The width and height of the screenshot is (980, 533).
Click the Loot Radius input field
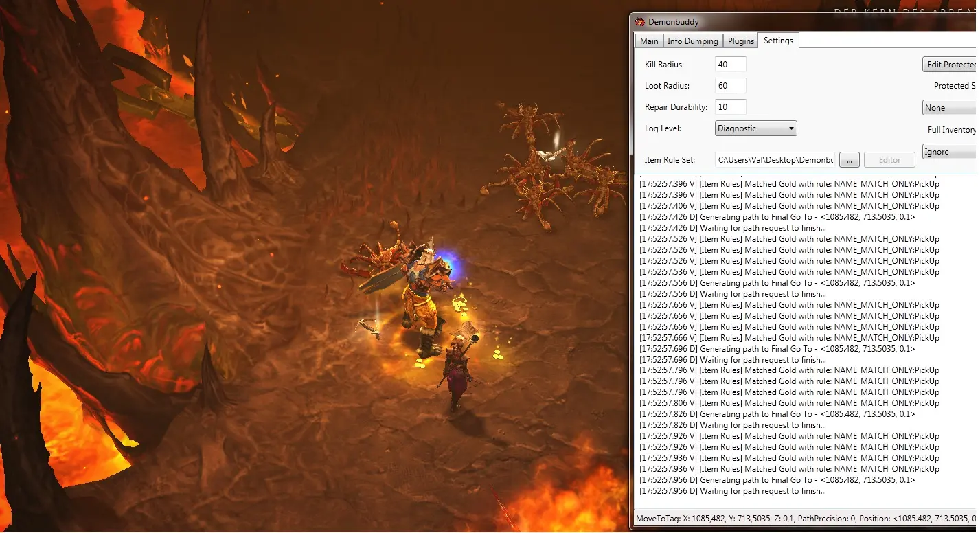click(x=730, y=86)
